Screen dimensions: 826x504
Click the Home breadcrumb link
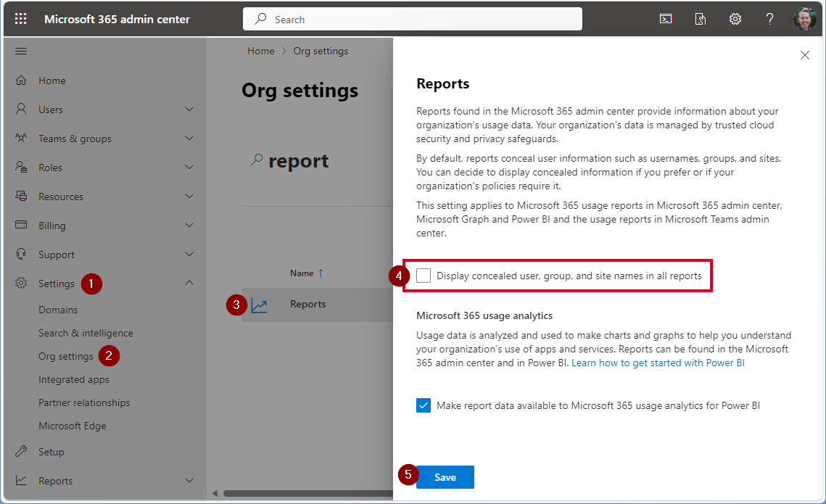260,51
